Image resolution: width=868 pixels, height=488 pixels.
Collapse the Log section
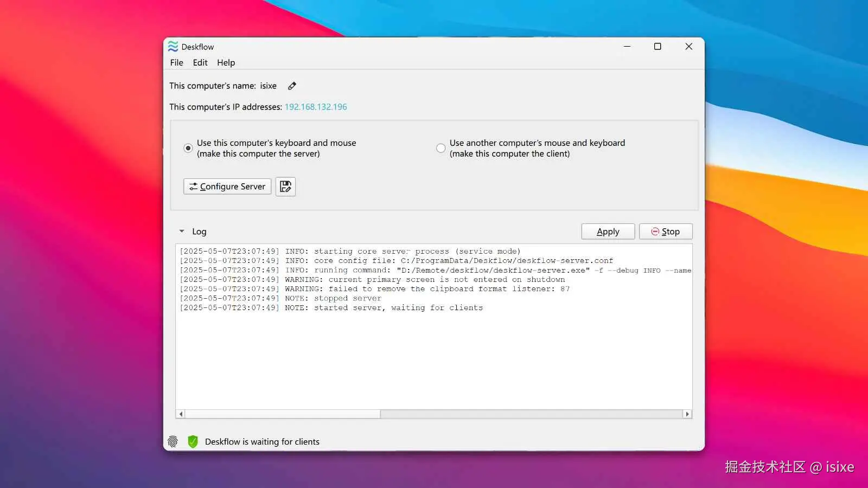(182, 232)
